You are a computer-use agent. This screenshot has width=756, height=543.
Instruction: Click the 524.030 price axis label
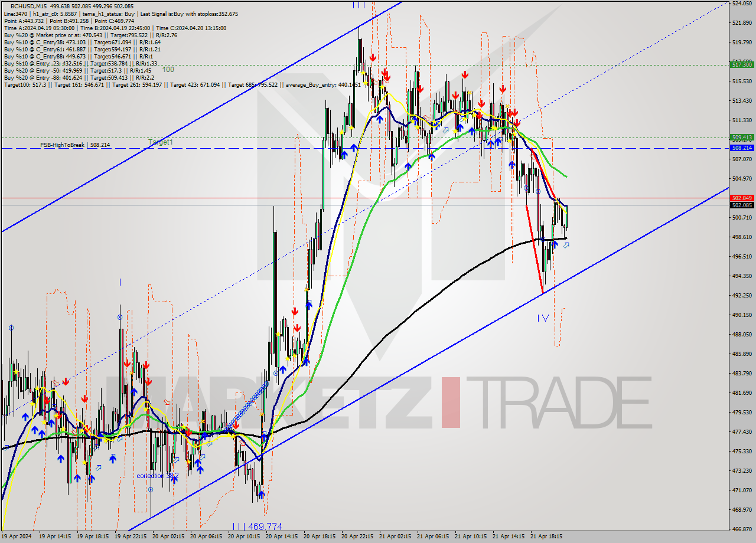pos(742,4)
